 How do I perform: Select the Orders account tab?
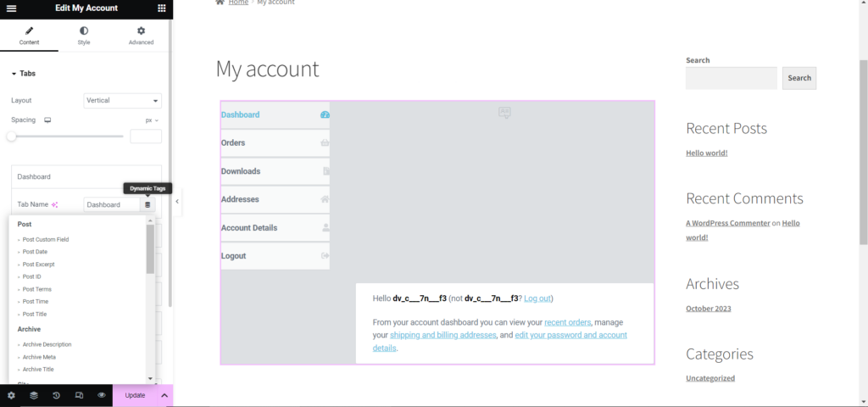pos(275,142)
